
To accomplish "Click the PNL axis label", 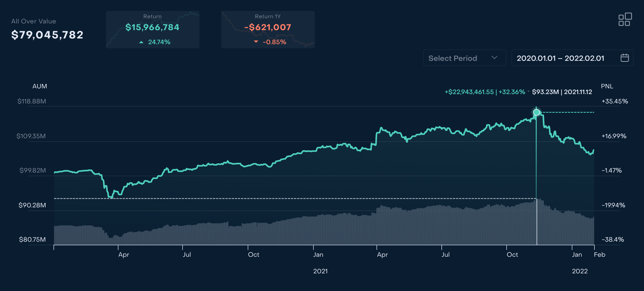I will point(607,86).
